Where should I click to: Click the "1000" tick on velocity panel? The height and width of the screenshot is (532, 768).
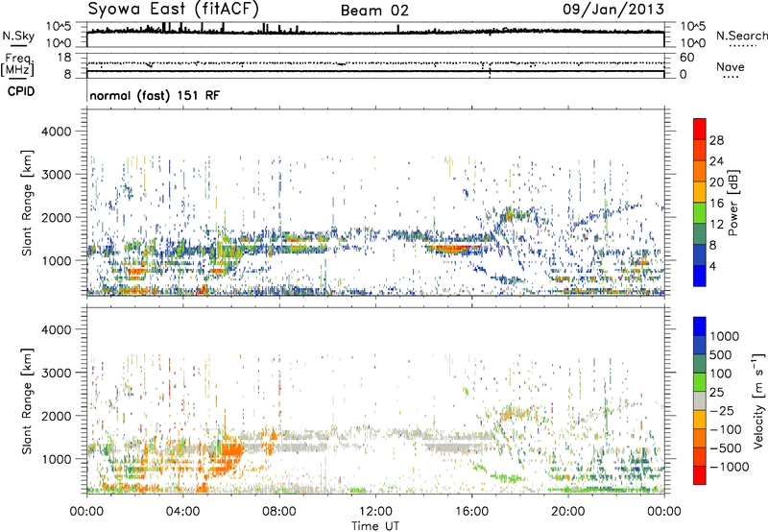tap(57, 459)
